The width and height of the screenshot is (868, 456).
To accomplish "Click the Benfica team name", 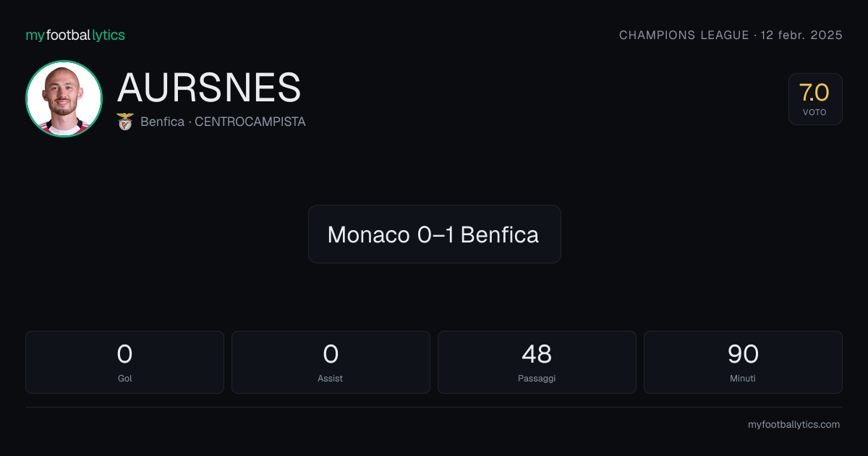I will coord(163,122).
